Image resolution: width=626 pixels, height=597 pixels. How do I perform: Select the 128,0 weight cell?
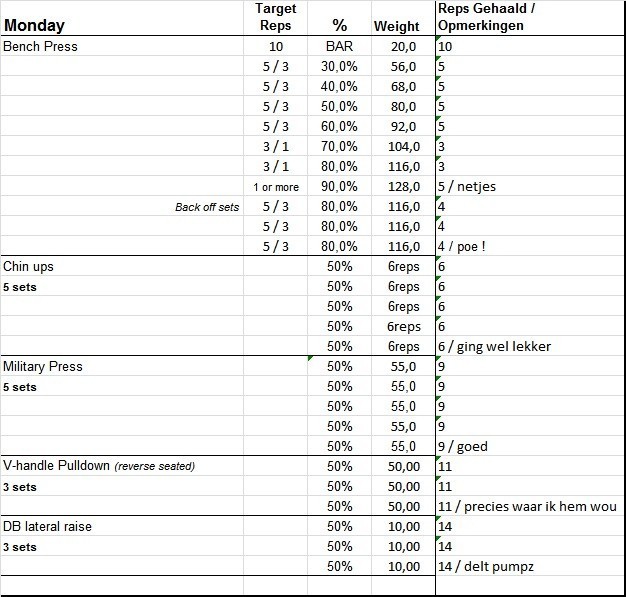(x=404, y=186)
